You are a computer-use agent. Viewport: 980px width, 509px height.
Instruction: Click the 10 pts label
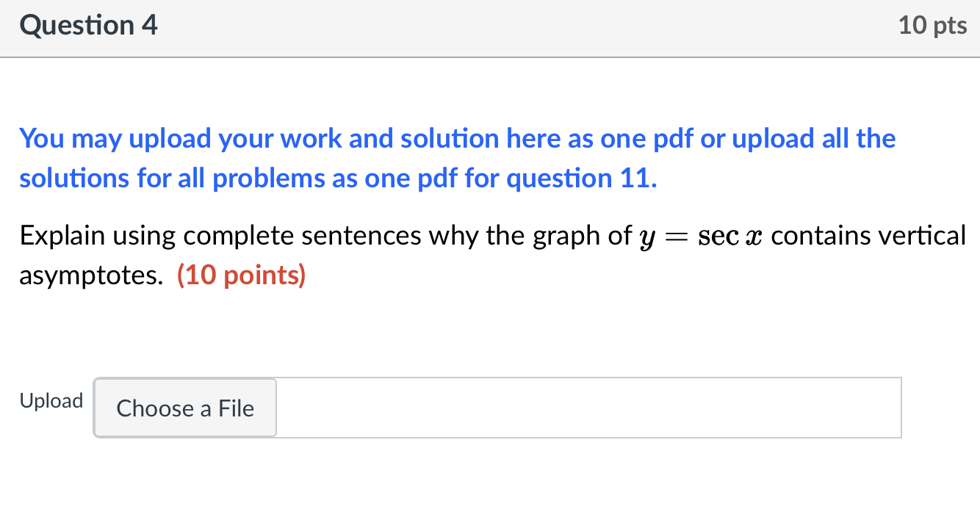(x=932, y=24)
